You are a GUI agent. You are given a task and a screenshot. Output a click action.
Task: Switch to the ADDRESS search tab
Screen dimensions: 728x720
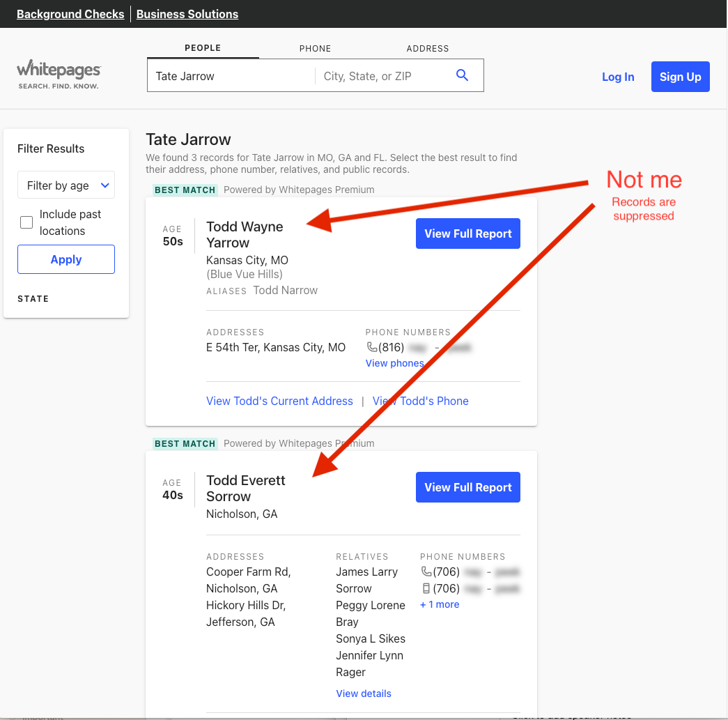point(428,48)
